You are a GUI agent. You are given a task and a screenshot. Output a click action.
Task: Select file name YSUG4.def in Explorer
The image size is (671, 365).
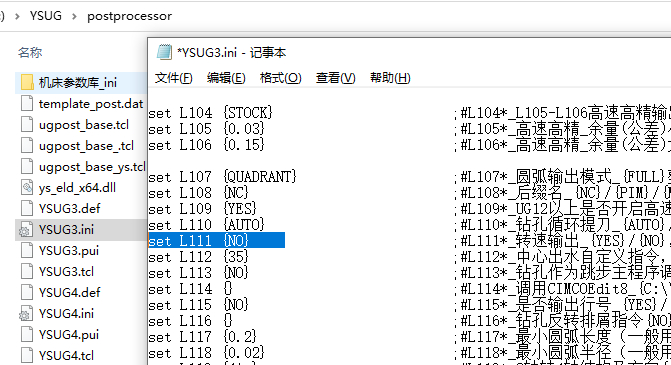click(x=69, y=292)
